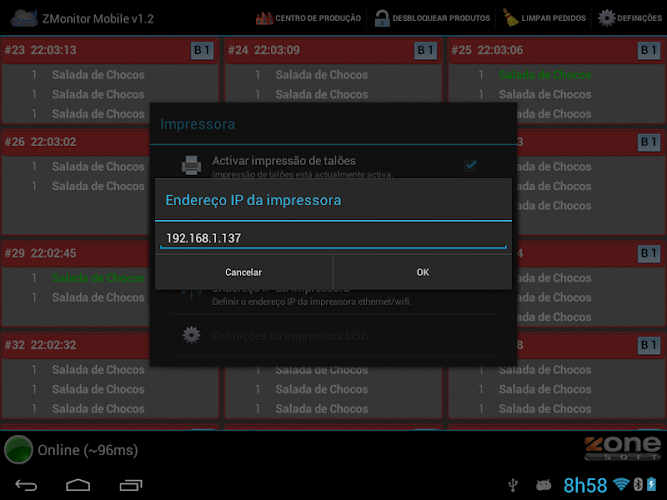Click the B1 badge on order #23
Viewport: 667px width, 500px height.
tap(202, 50)
